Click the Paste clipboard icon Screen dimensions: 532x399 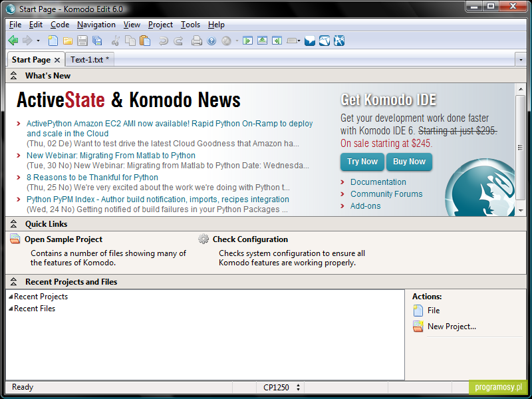145,41
